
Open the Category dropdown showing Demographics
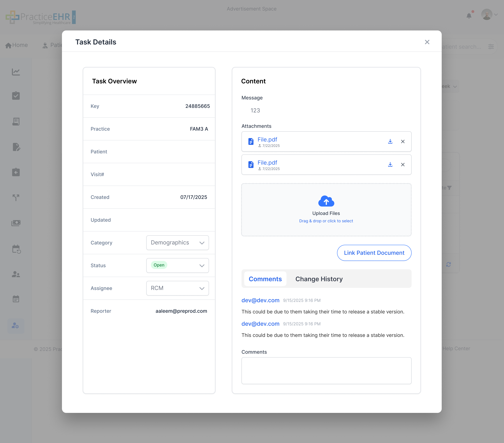pos(177,243)
